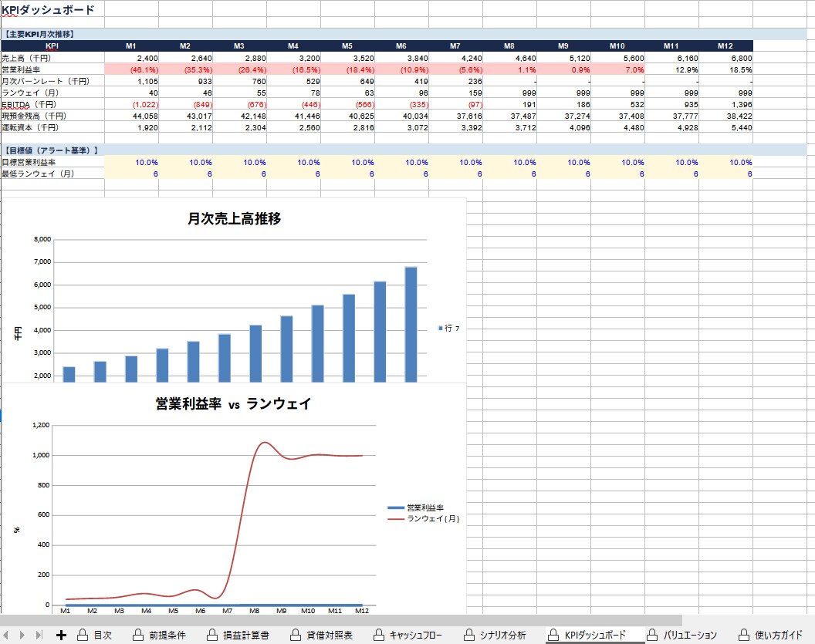Select the KPI header cell
The image size is (815, 644).
[52, 46]
